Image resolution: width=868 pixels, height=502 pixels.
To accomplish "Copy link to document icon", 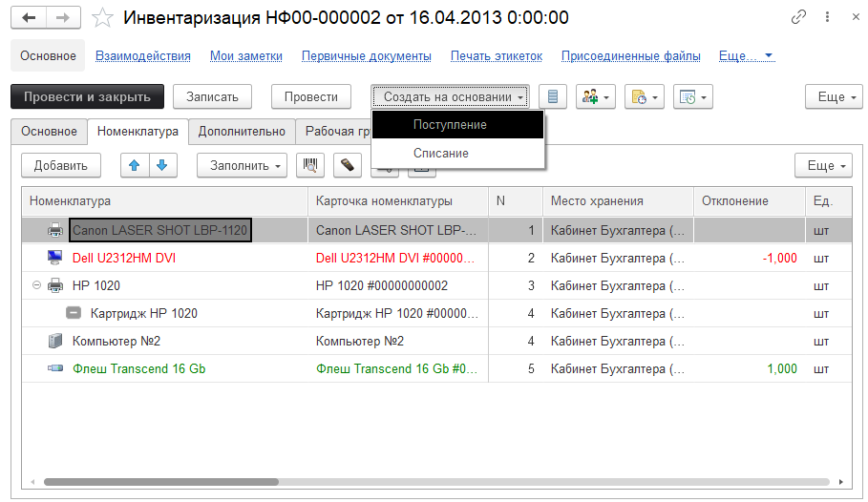I will [798, 18].
